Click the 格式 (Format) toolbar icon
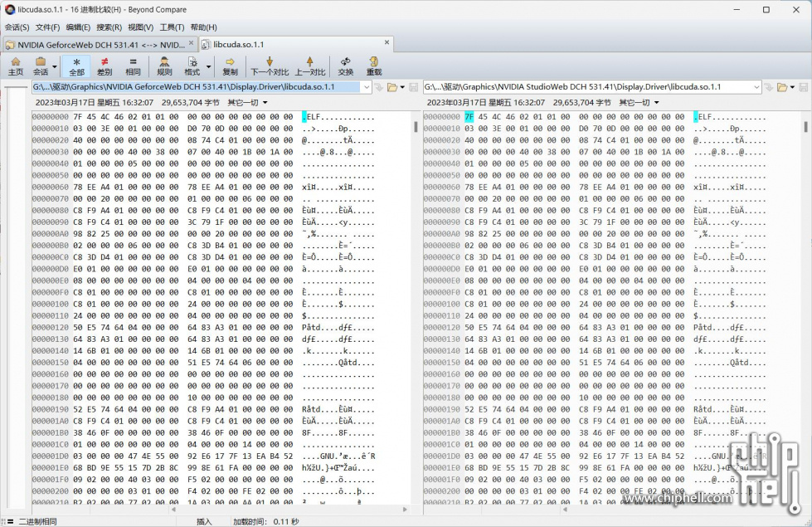Image resolution: width=812 pixels, height=527 pixels. [x=192, y=66]
